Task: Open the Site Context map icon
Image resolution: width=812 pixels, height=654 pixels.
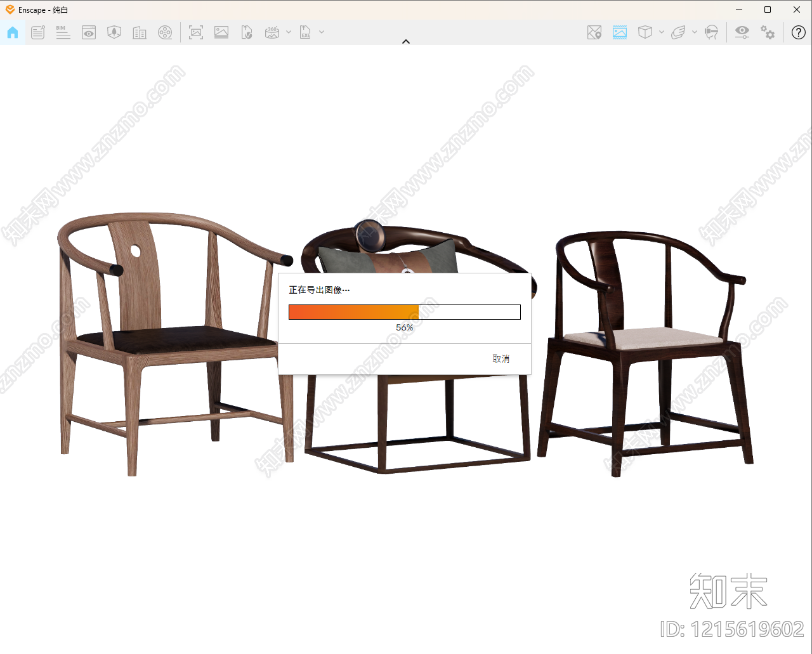Action: point(114,32)
